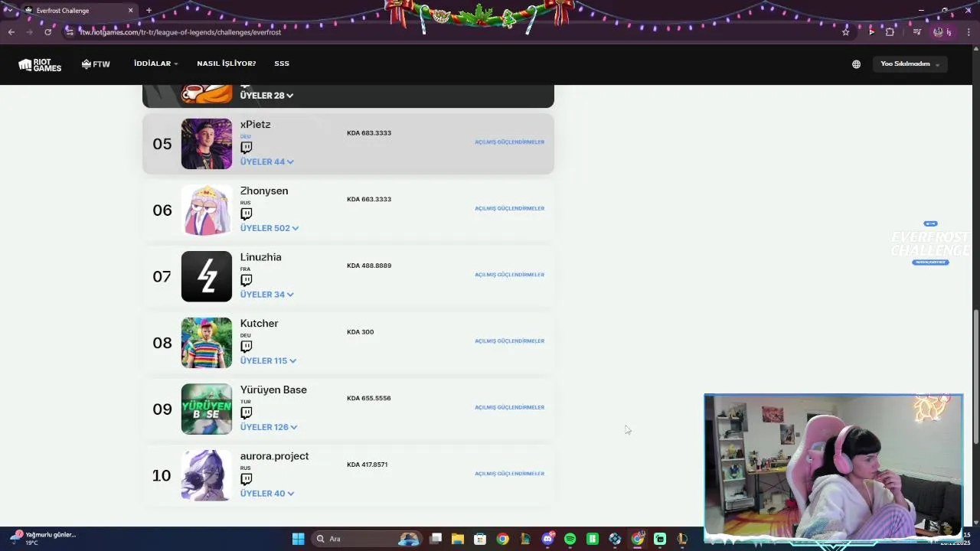Click the Zhonysen team name

264,191
